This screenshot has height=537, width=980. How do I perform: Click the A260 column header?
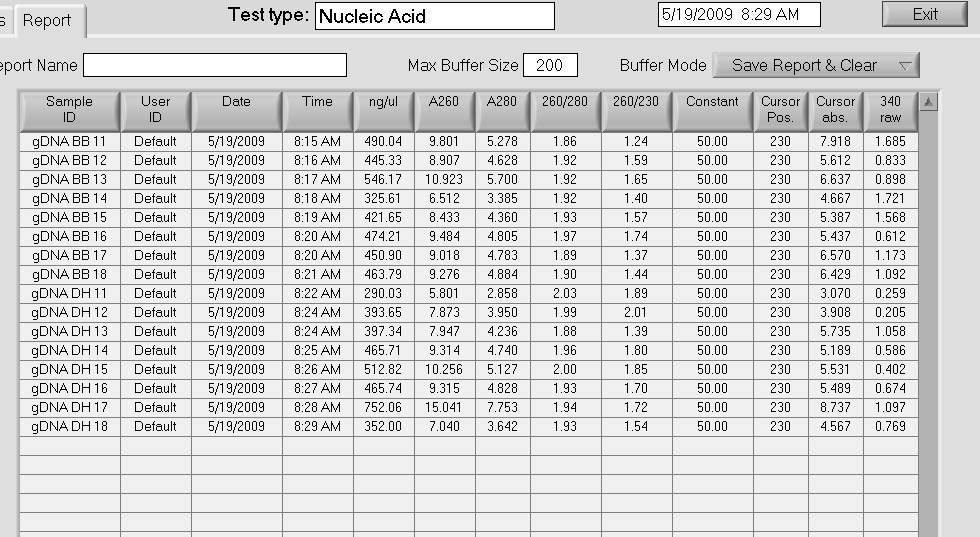[443, 102]
